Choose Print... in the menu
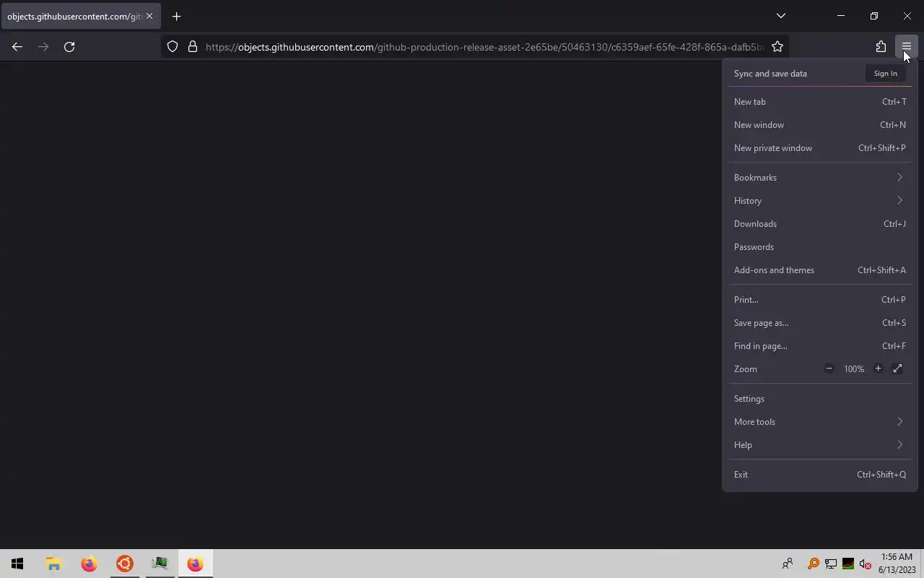This screenshot has height=578, width=924. pyautogui.click(x=820, y=300)
